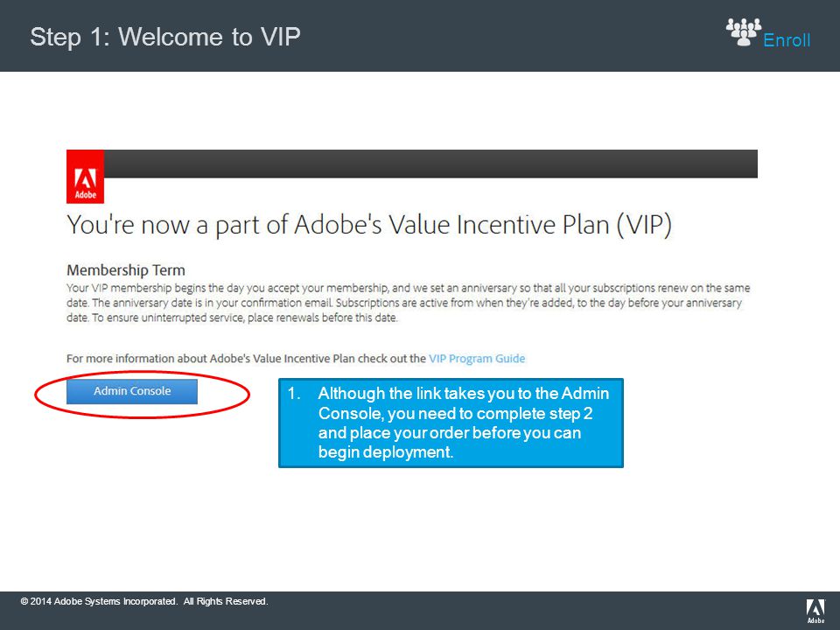Click the Admin Console button

pyautogui.click(x=132, y=391)
